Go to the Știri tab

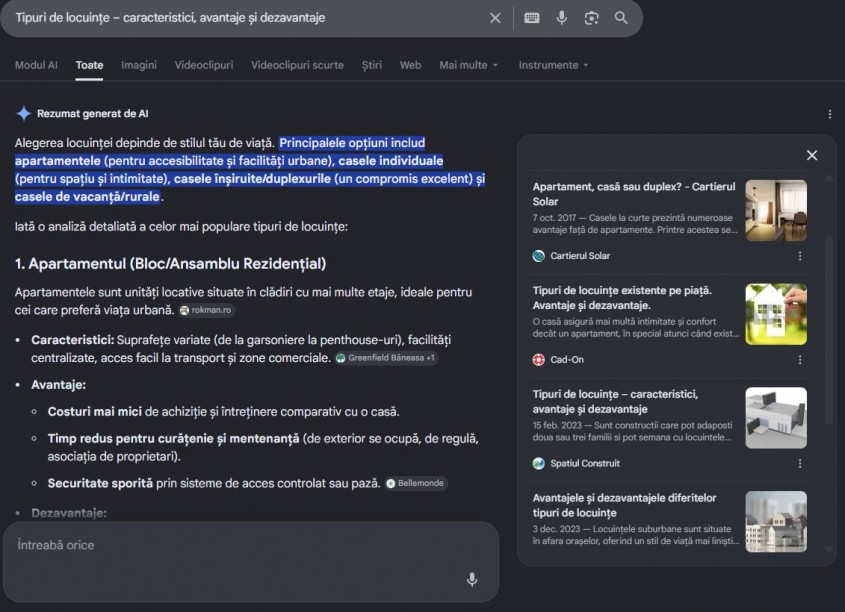(372, 65)
